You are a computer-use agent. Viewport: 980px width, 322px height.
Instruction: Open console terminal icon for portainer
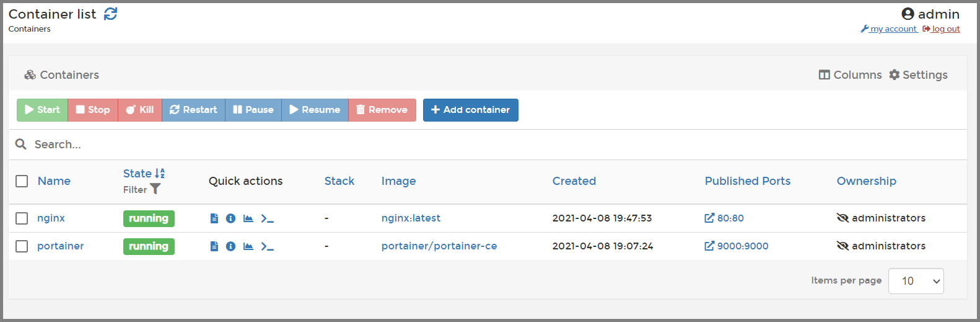click(x=267, y=246)
